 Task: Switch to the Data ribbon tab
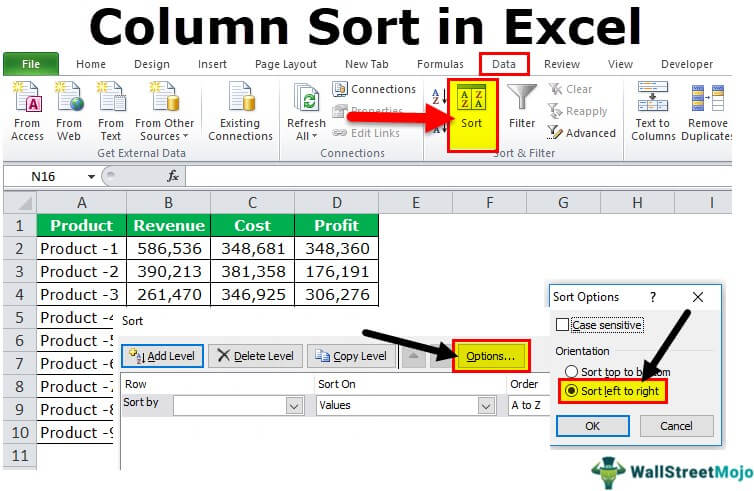(504, 64)
